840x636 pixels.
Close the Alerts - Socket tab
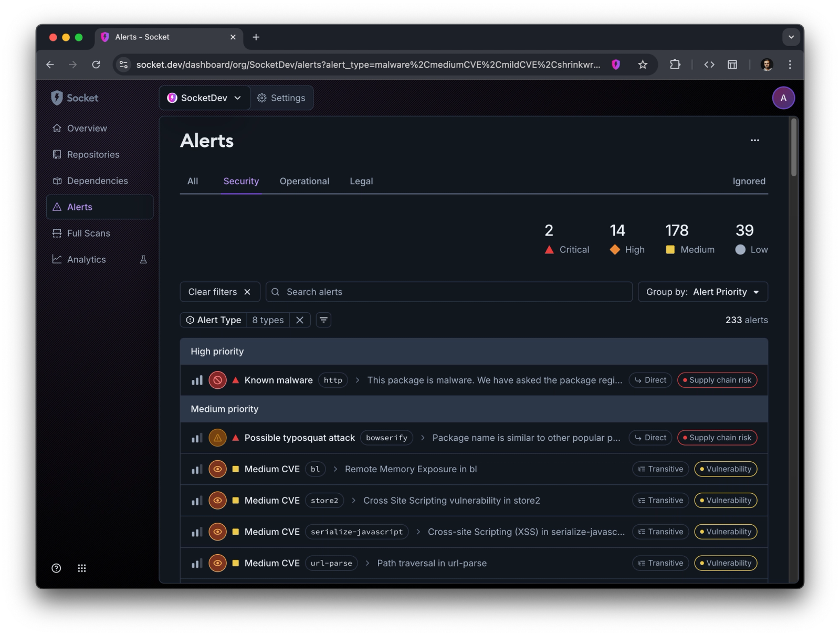pyautogui.click(x=233, y=37)
